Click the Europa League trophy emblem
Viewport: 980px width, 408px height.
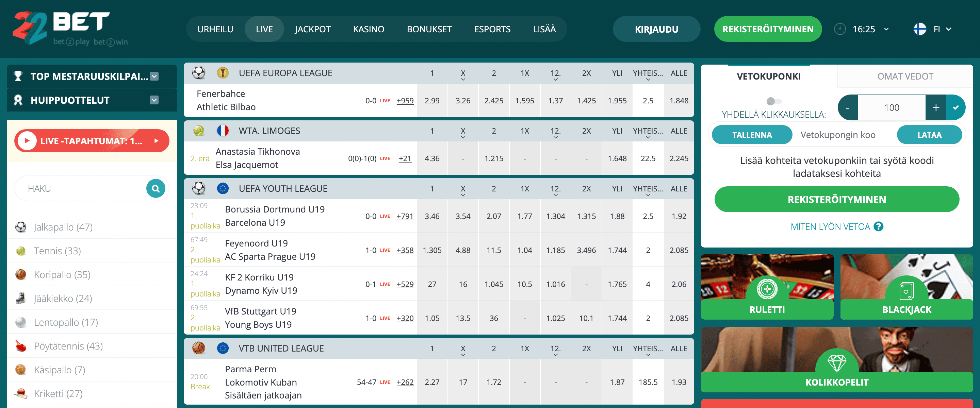point(223,73)
